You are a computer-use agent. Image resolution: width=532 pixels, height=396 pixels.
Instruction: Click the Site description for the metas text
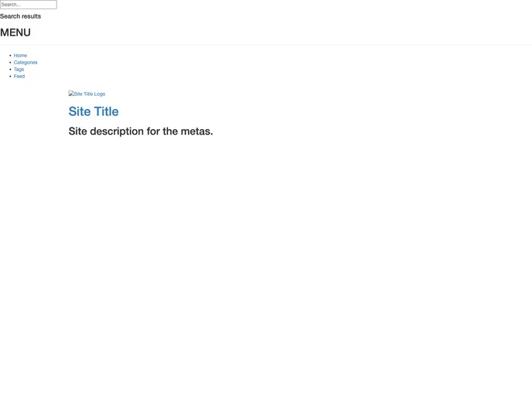click(x=141, y=131)
